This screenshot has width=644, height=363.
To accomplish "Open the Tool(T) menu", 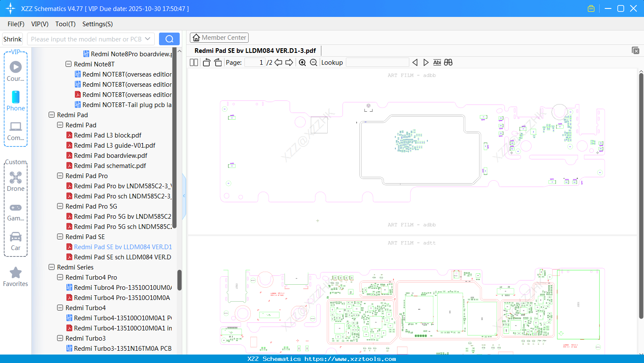I will coord(66,24).
